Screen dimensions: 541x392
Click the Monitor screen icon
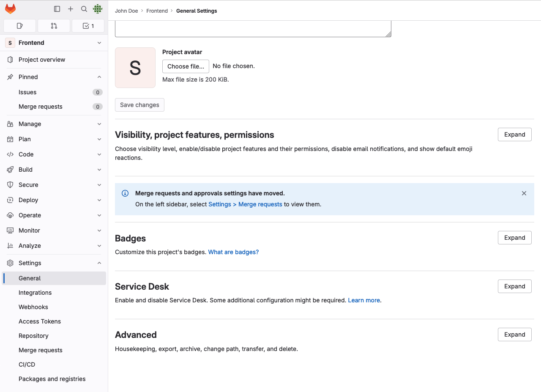10,230
